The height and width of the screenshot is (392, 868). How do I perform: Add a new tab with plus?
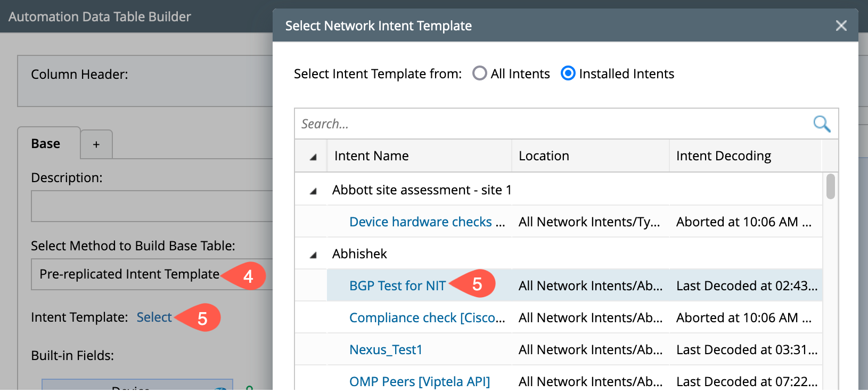[x=96, y=144]
